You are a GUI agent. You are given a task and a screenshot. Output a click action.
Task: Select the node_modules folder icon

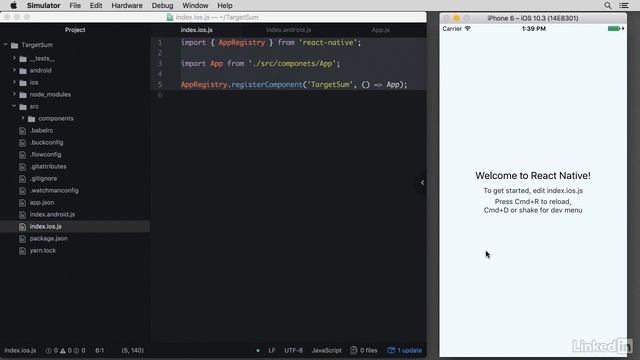(23, 95)
